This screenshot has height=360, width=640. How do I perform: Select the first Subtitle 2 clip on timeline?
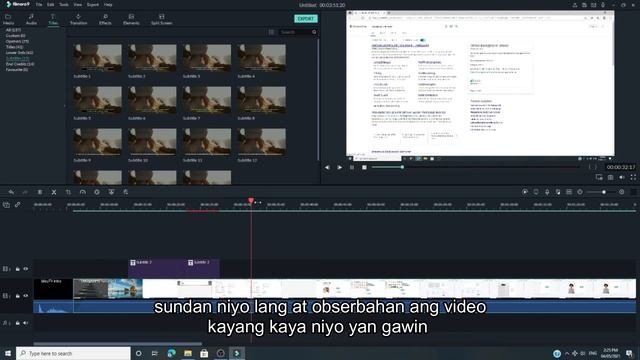pyautogui.click(x=158, y=268)
